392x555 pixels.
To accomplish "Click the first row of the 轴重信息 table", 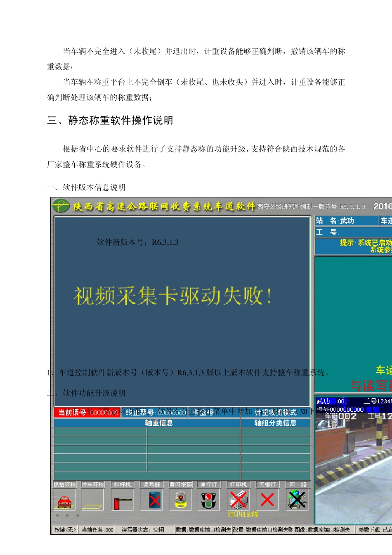I will [x=147, y=432].
